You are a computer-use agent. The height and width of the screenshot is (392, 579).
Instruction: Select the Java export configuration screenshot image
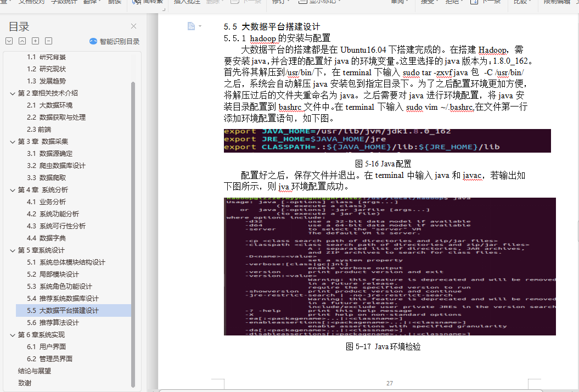click(387, 141)
